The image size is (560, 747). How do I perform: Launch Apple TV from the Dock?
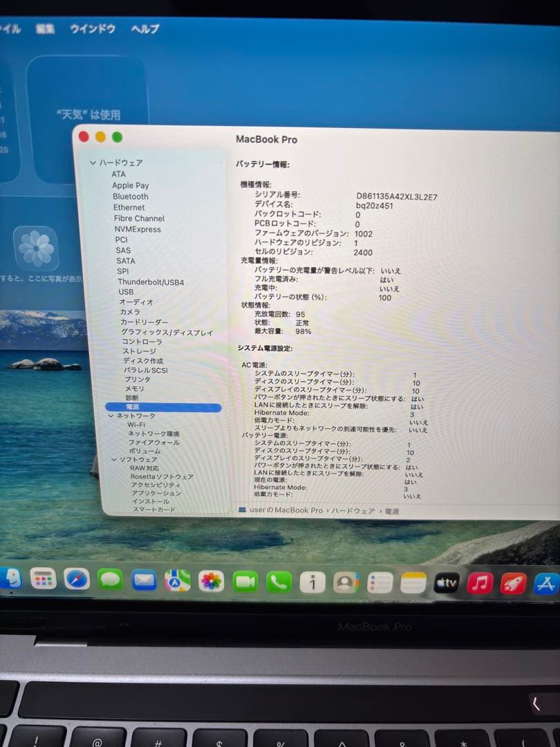click(447, 583)
